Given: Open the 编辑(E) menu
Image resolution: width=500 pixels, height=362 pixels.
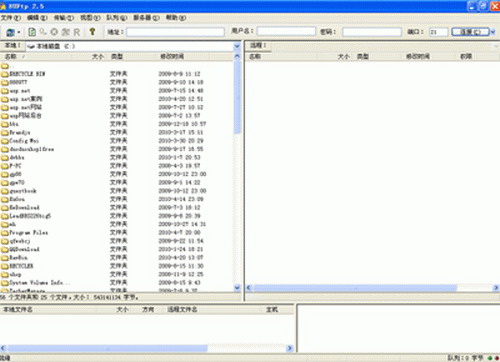Looking at the screenshot, I should pyautogui.click(x=37, y=18).
